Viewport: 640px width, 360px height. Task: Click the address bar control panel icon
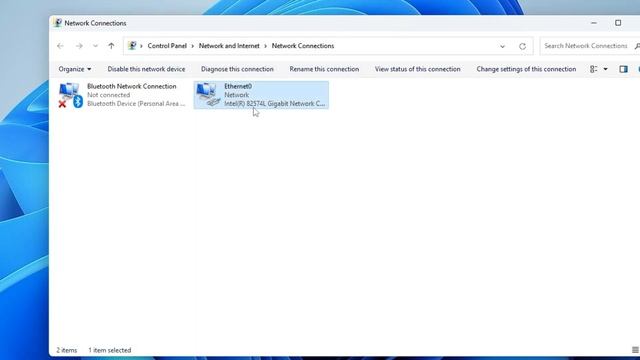pyautogui.click(x=132, y=46)
